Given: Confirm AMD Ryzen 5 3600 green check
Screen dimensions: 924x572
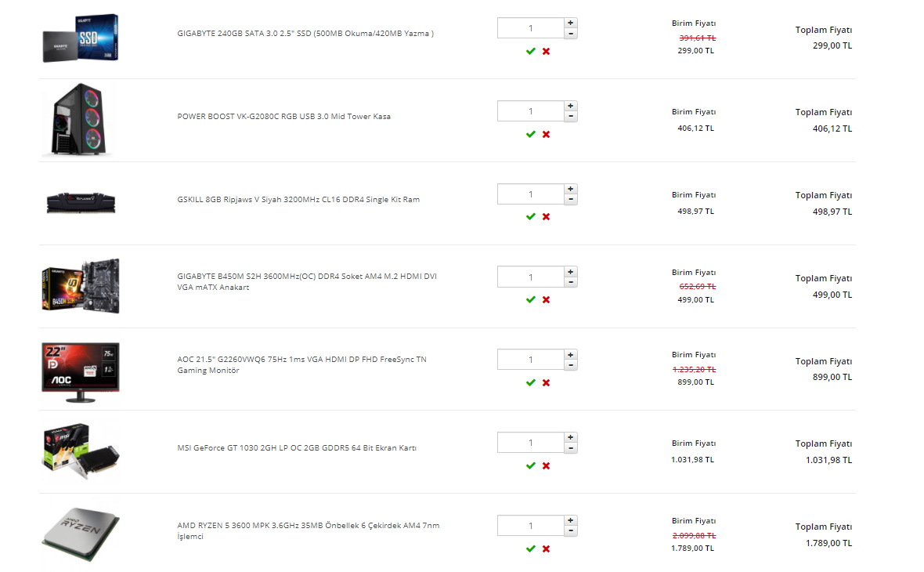Looking at the screenshot, I should pos(530,549).
